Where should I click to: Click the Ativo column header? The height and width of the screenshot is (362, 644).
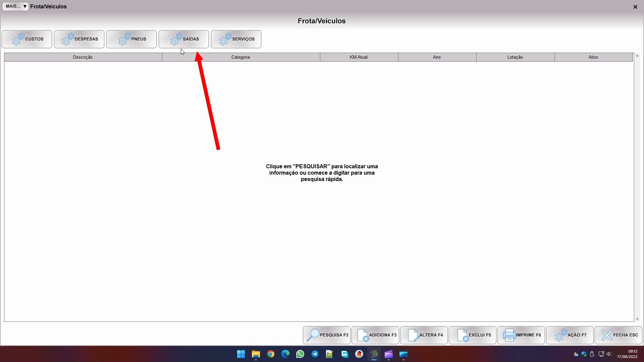coord(593,57)
